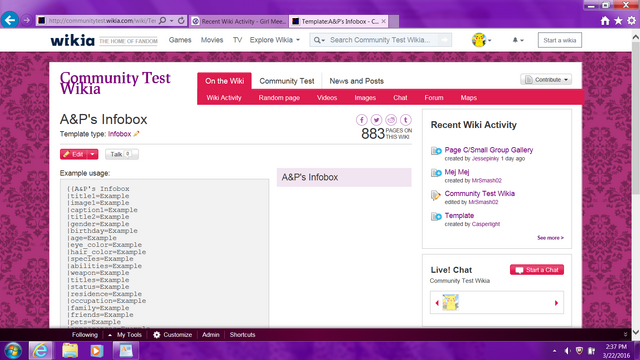Viewport: 640px width, 360px height.
Task: Open File Explorer folder on taskbar
Action: pyautogui.click(x=70, y=351)
